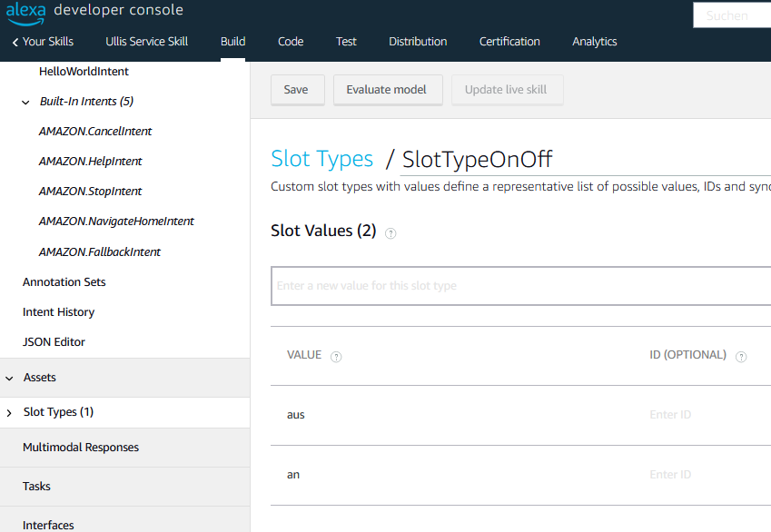Focus the Suchen search box
Image resolution: width=771 pixels, height=532 pixels.
(732, 15)
